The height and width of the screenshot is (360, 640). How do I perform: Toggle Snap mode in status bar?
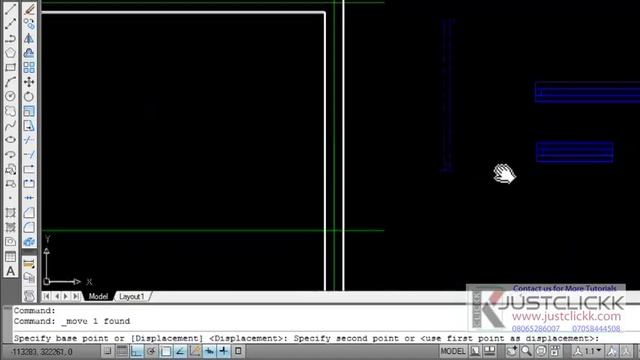tap(107, 351)
